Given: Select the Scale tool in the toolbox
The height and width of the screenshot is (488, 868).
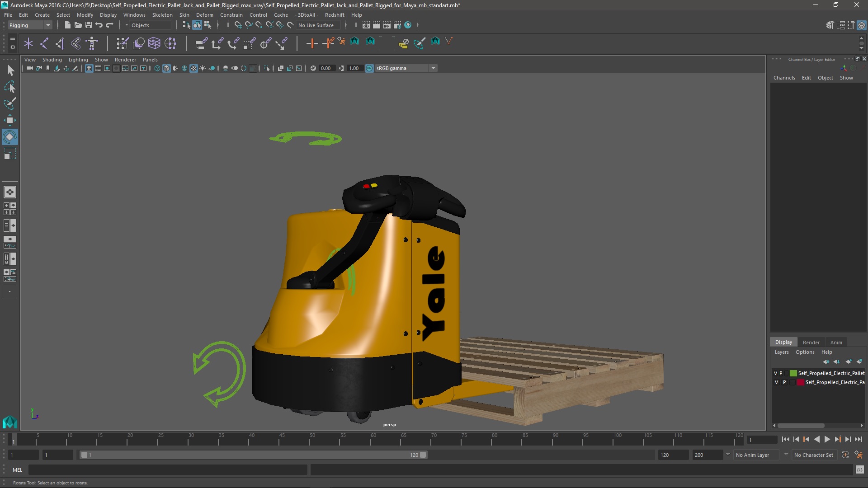Looking at the screenshot, I should point(10,154).
